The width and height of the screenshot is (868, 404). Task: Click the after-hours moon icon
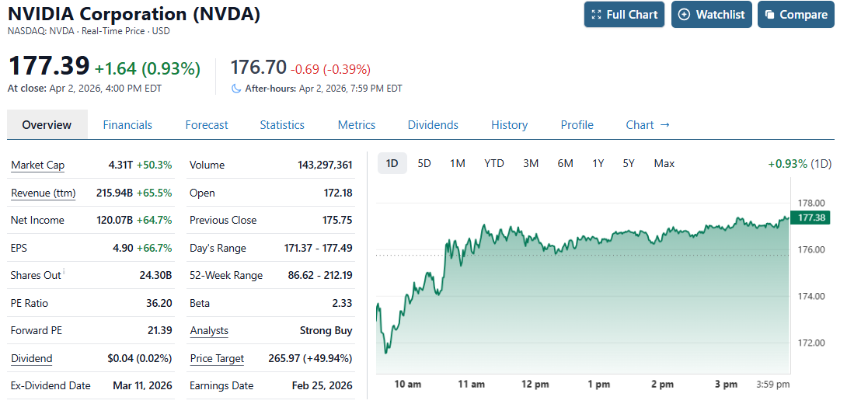[236, 89]
